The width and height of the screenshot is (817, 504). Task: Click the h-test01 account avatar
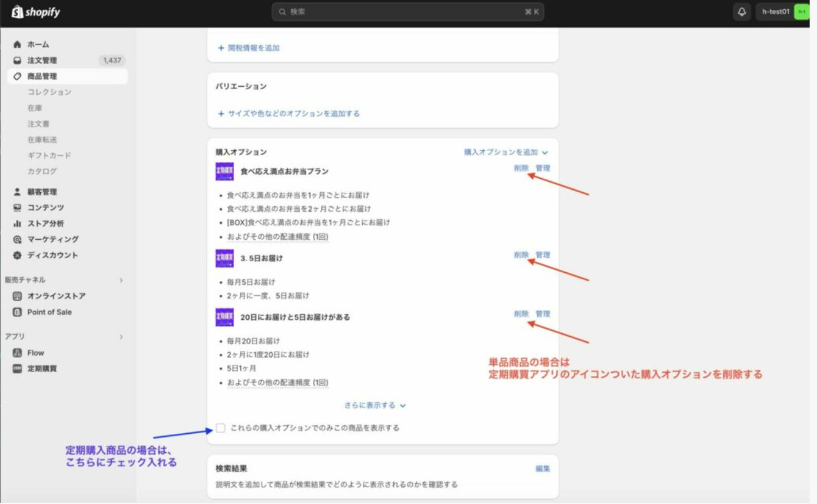[x=801, y=12]
